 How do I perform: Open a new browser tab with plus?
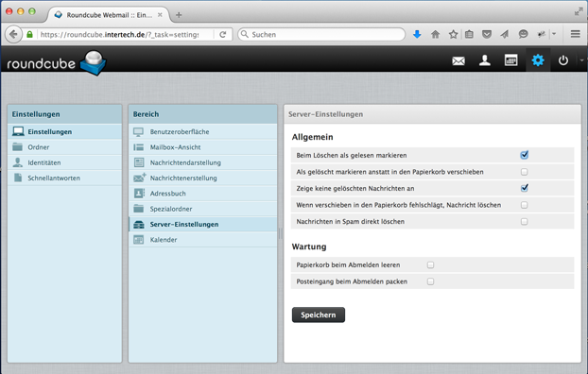pyautogui.click(x=179, y=15)
